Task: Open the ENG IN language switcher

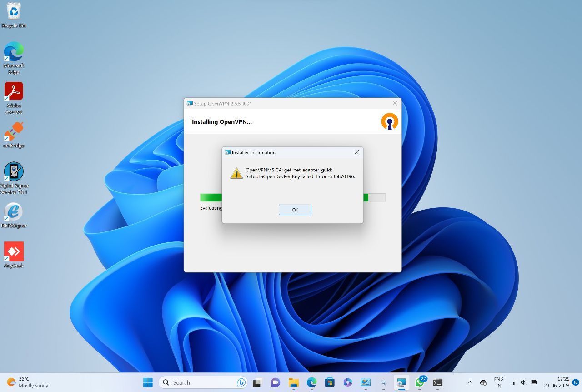Action: click(x=498, y=382)
